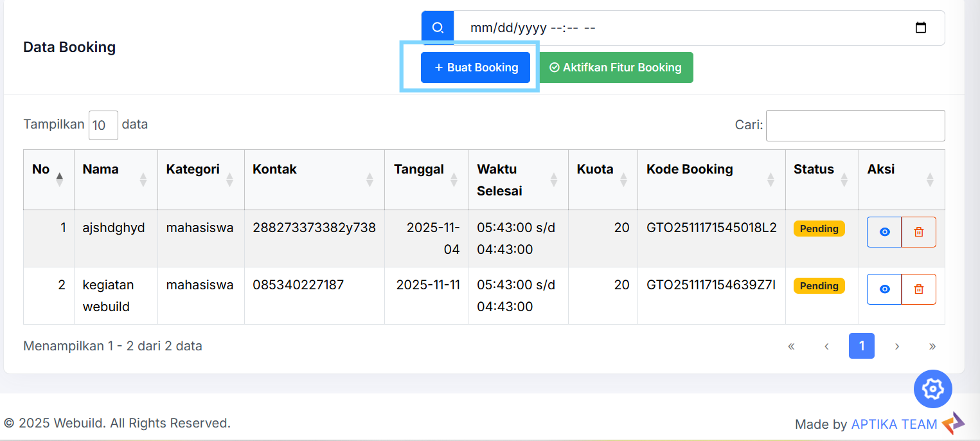980x441 pixels.
Task: Click the Aptika Team logo icon in footer
Action: coord(953,424)
